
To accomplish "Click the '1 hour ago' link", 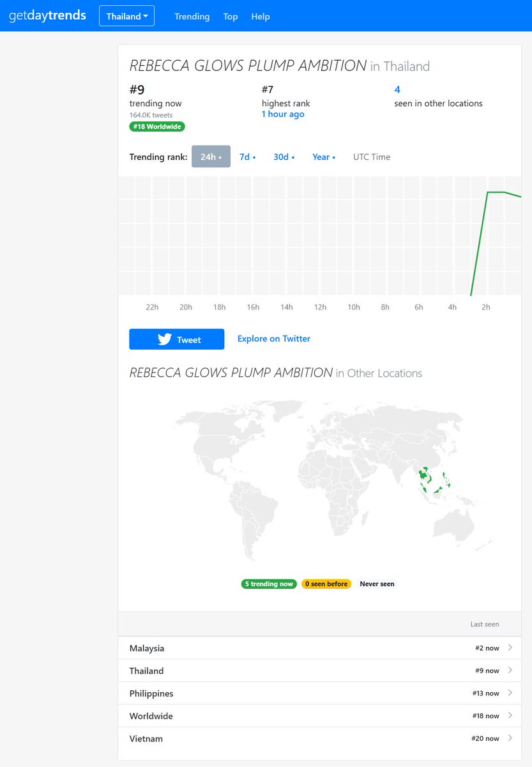I will click(283, 114).
